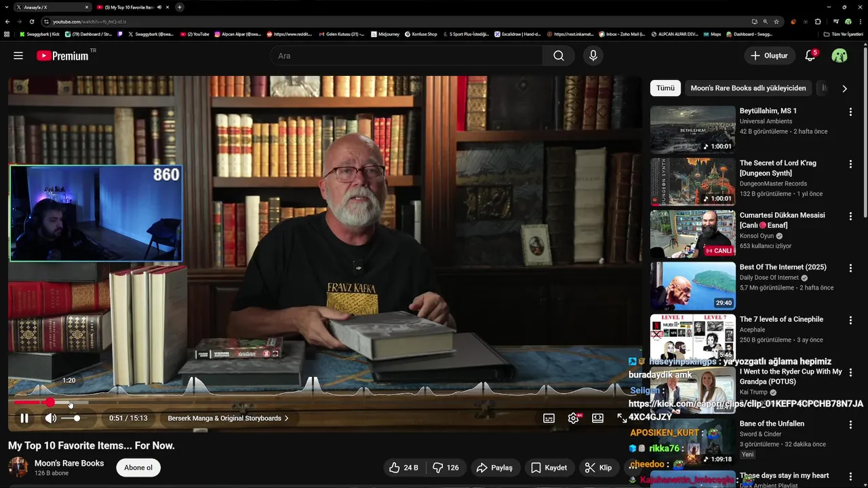Open options for Bane of the Unfallen
The height and width of the screenshot is (488, 868).
(x=850, y=425)
